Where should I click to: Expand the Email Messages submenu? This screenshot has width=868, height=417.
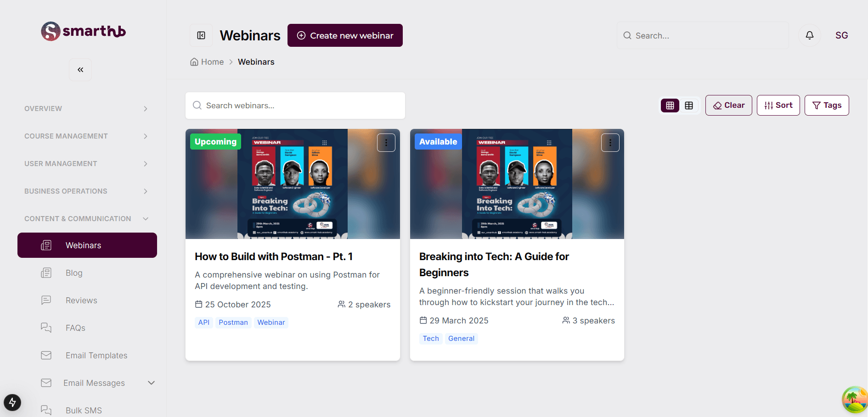tap(152, 383)
